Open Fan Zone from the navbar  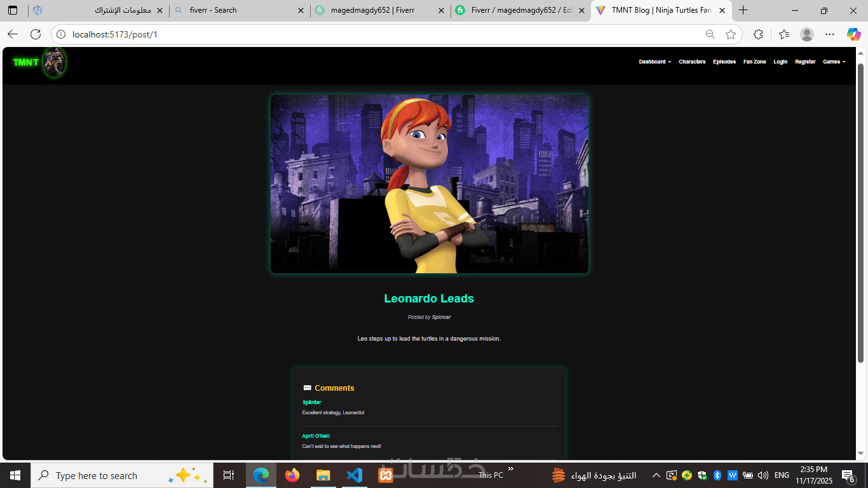755,62
